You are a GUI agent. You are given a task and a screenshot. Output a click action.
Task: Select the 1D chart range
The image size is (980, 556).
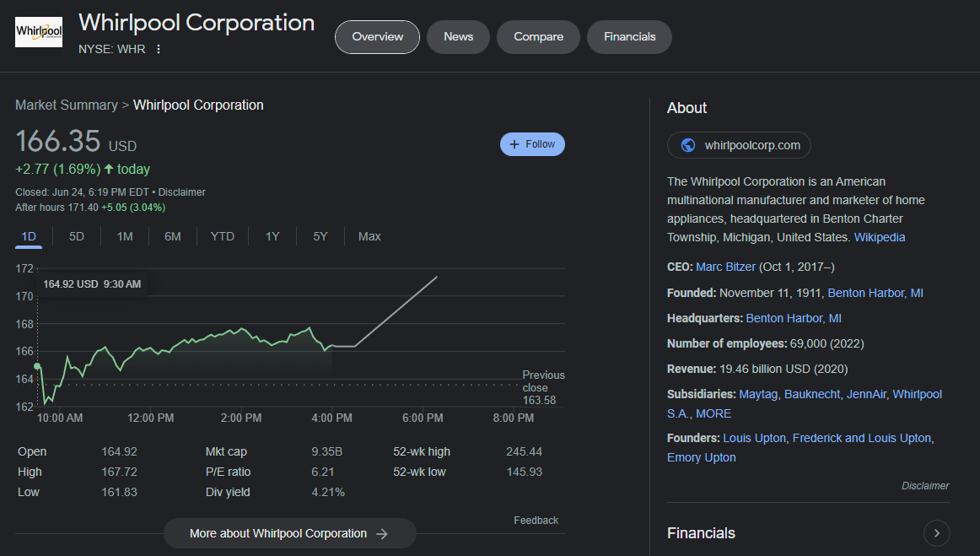point(29,236)
